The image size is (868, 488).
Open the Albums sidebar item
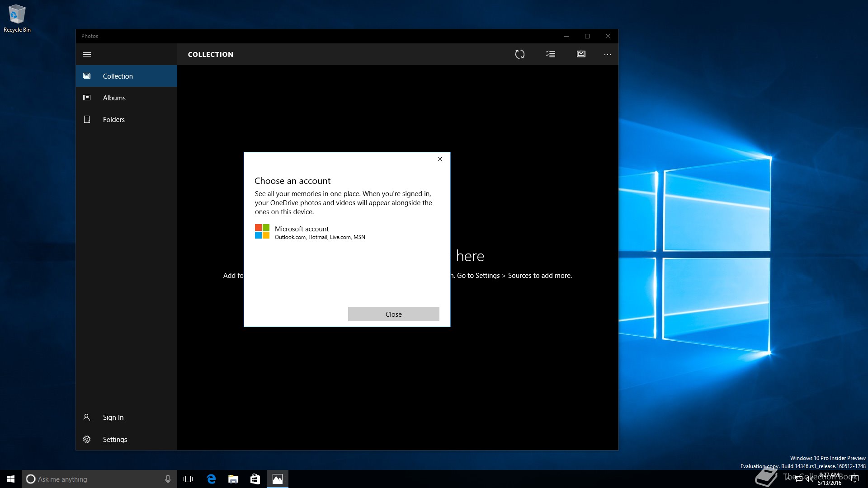127,98
